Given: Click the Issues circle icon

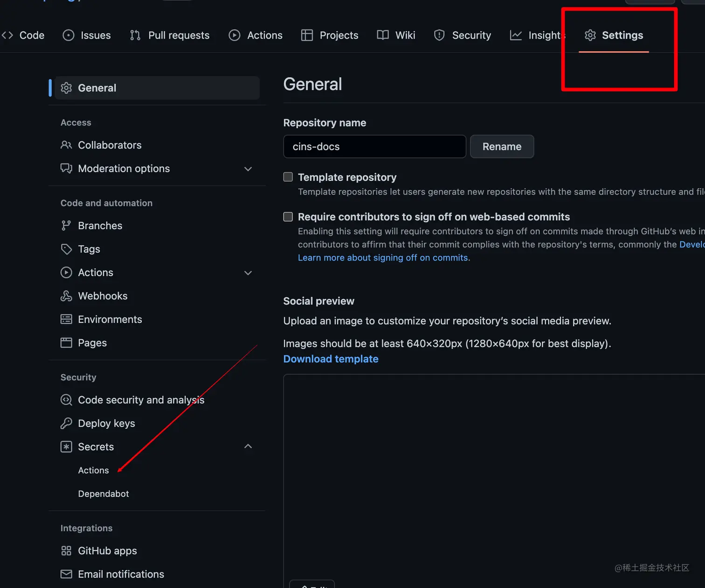Looking at the screenshot, I should [69, 35].
